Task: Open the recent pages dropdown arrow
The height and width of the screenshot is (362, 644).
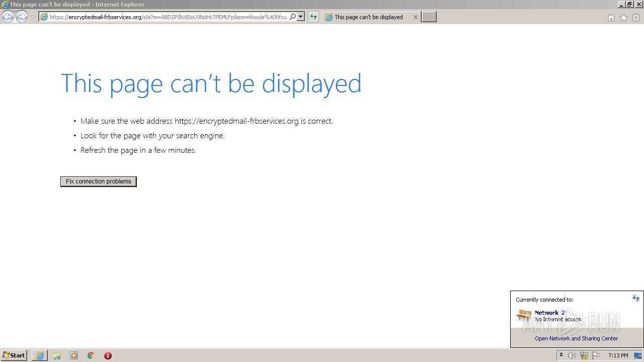Action: click(x=33, y=17)
